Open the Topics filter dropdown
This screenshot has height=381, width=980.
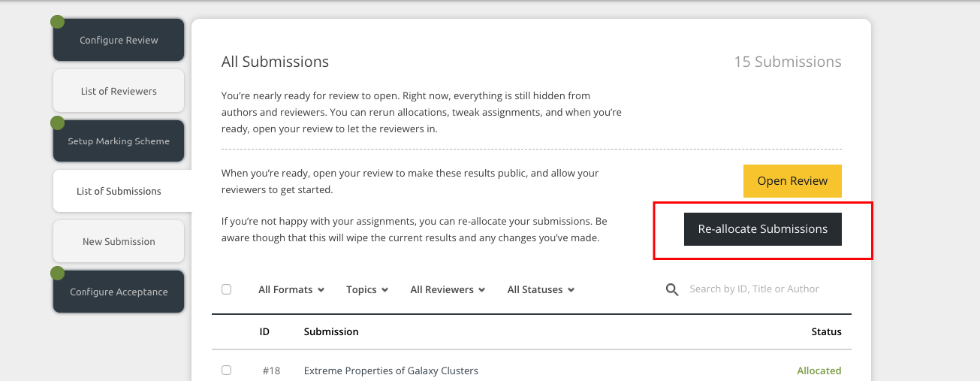(x=366, y=289)
